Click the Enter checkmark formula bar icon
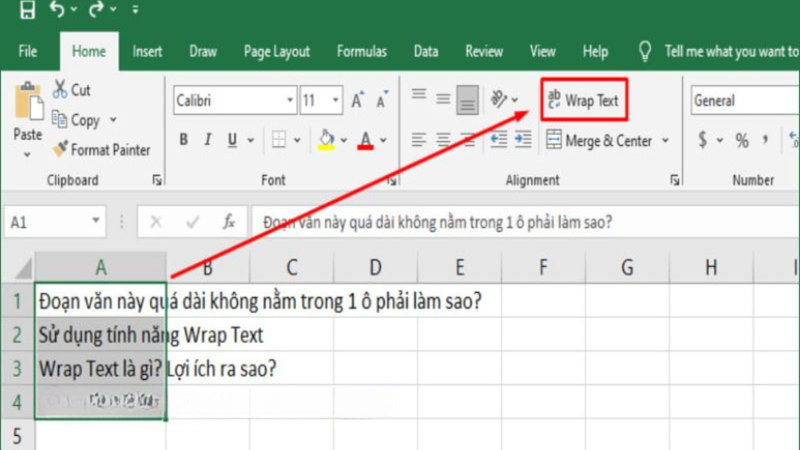Screen dimensions: 800x450 point(192,221)
